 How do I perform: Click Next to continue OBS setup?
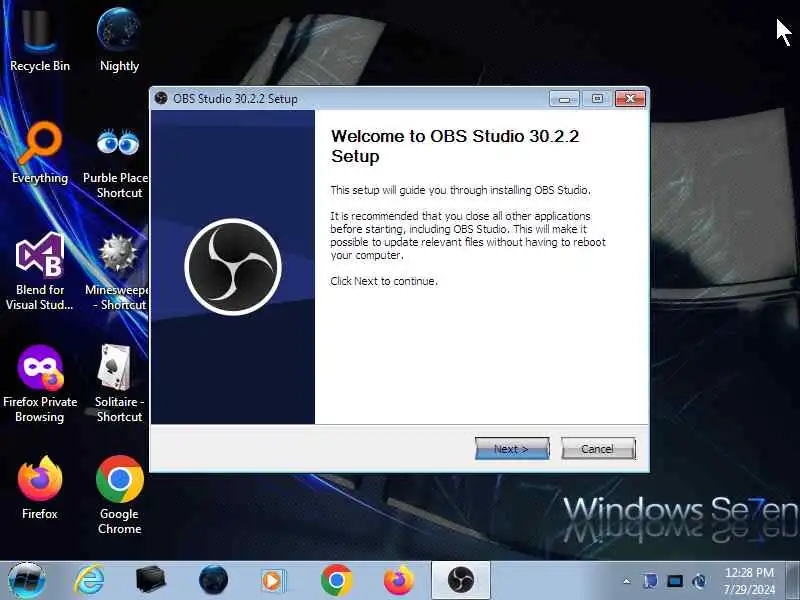click(x=512, y=448)
